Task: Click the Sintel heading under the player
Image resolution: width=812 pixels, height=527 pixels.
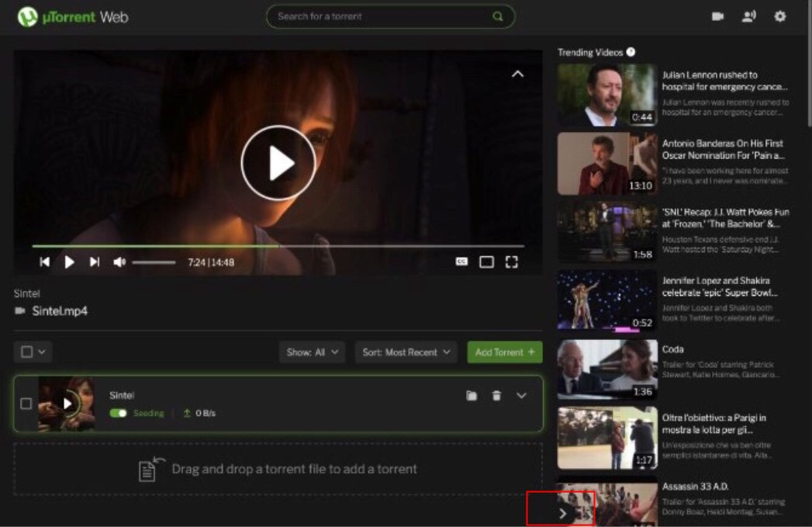Action: click(x=27, y=293)
